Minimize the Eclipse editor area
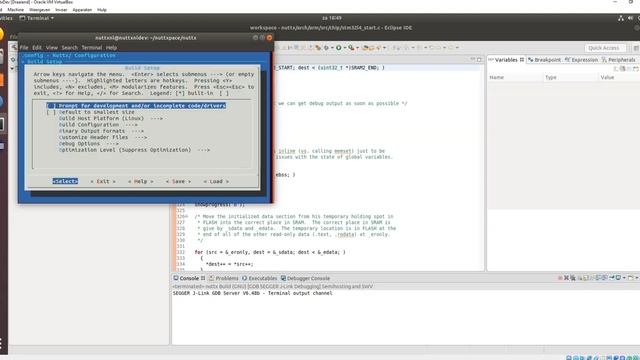This screenshot has height=360, width=640. [472, 60]
